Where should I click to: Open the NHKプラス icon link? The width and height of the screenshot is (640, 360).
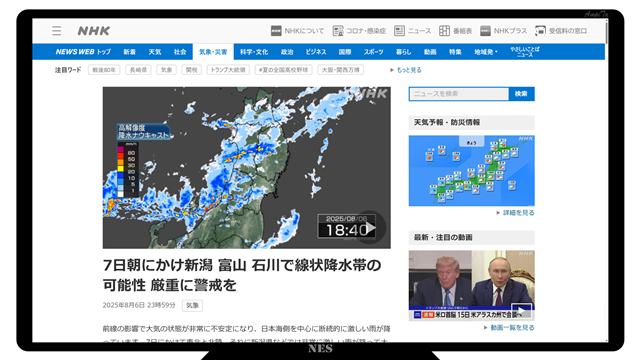coord(485,31)
